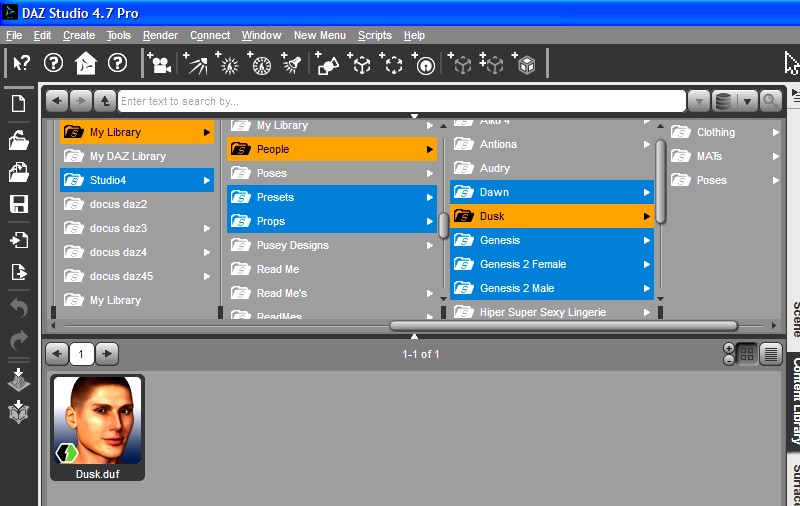Open the search history dropdown arrow

pyautogui.click(x=699, y=102)
